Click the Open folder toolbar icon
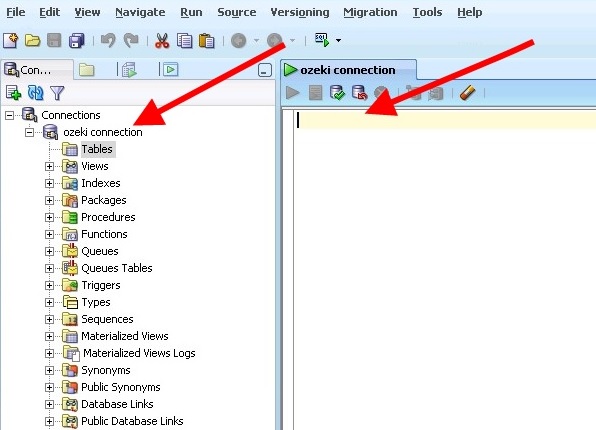Image resolution: width=596 pixels, height=430 pixels. tap(32, 40)
